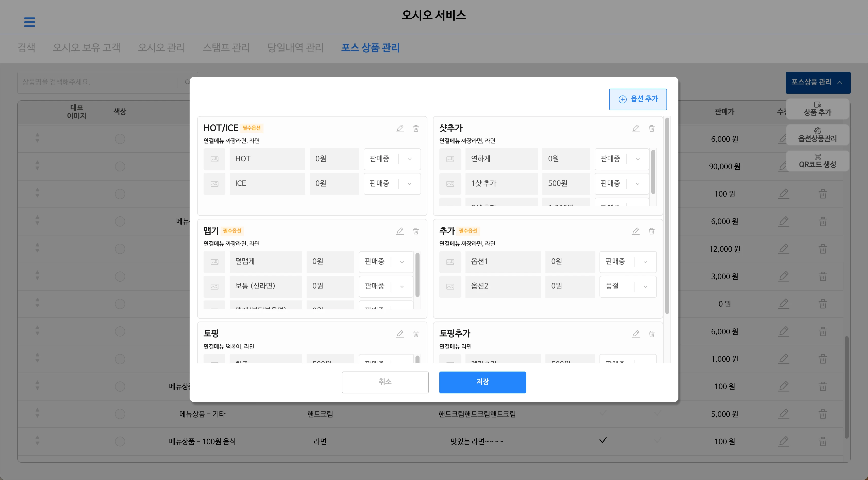Click the 옵션 추가 button
Screen dimensions: 868x480
coord(638,99)
